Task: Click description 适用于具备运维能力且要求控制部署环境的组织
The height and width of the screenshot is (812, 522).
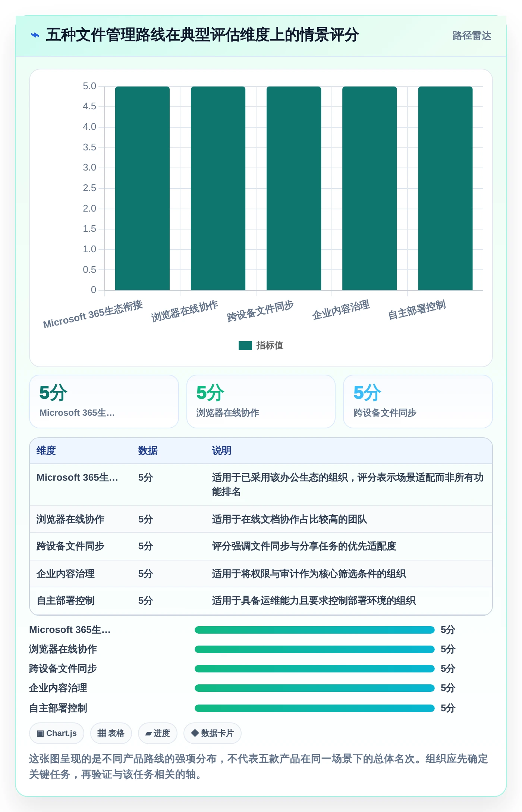Action: 314,601
